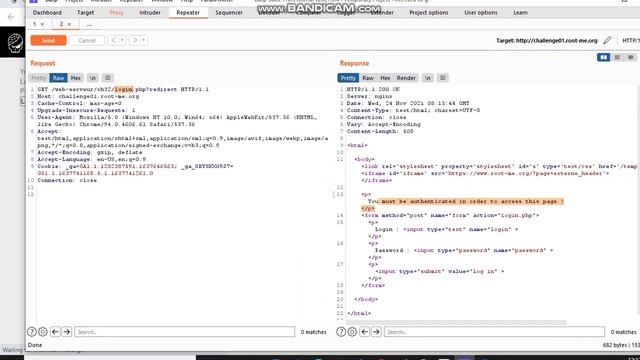This screenshot has width=640, height=360.
Task: Select Render view in Response panel
Action: pos(406,78)
